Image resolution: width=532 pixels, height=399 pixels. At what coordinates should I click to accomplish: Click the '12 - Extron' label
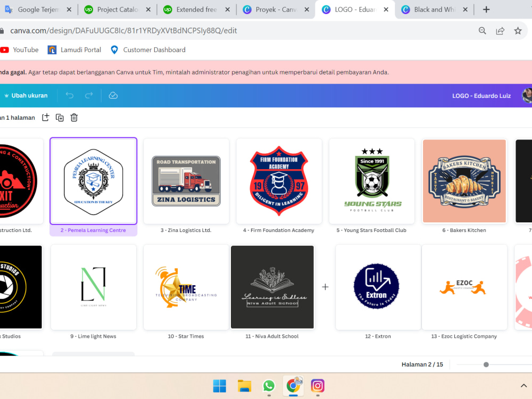coord(378,336)
